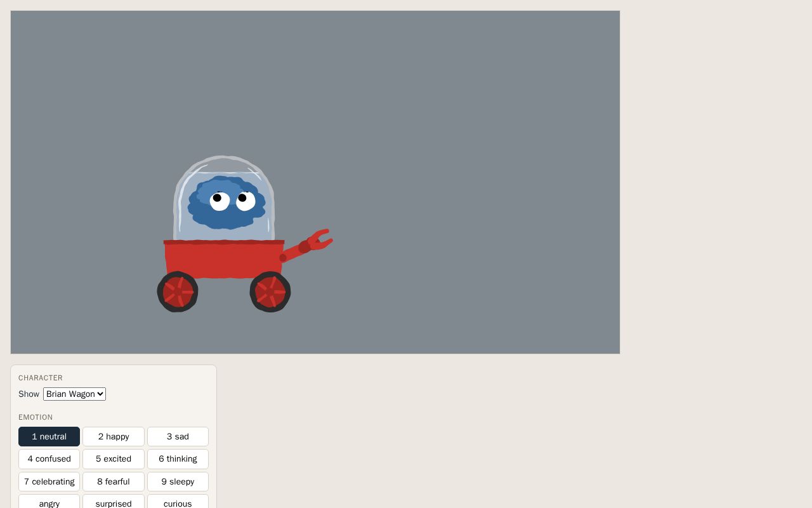Select the 1 neutral emotion

[49, 436]
